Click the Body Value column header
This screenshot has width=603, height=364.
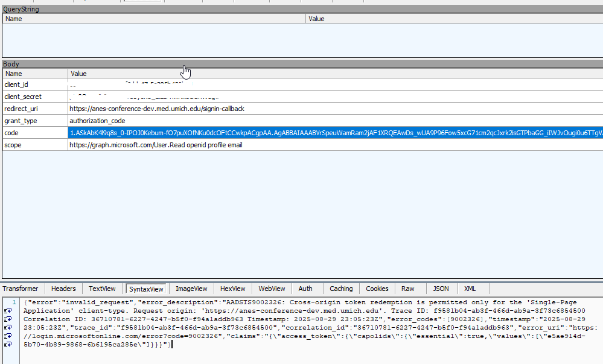[336, 74]
